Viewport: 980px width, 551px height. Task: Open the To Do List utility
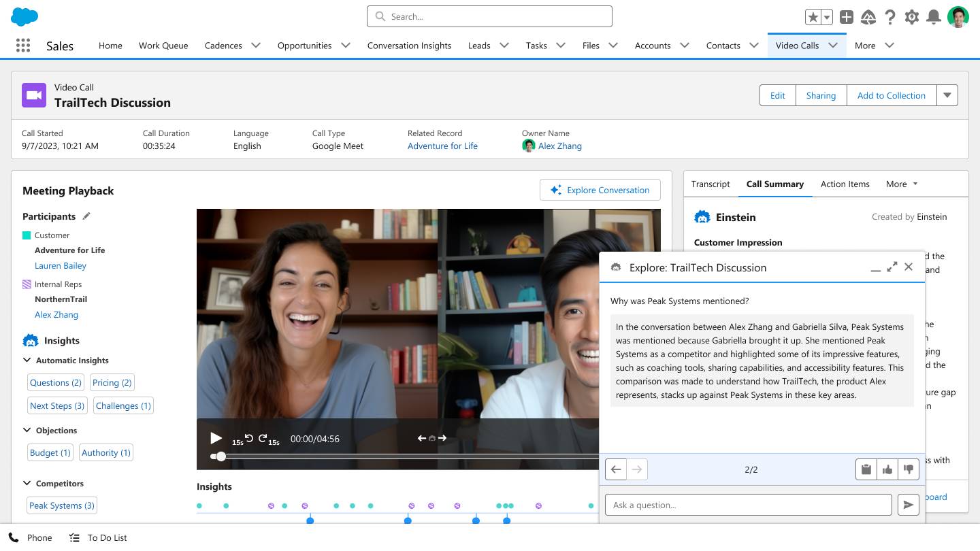coord(99,537)
